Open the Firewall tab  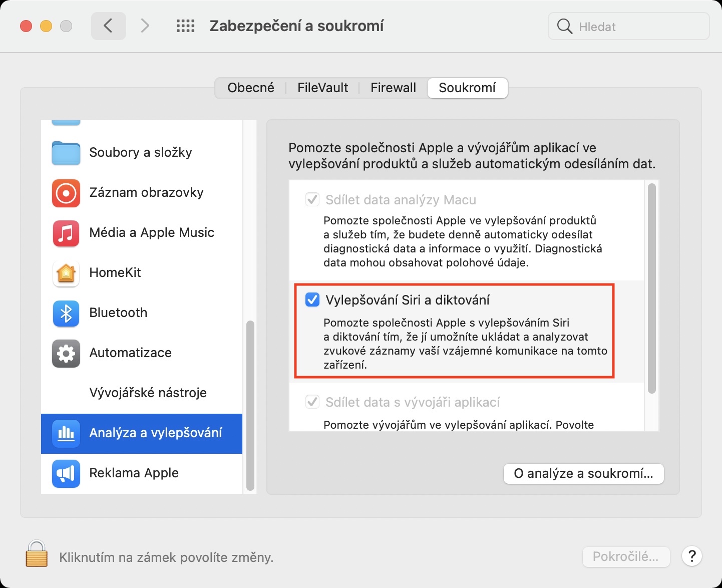pos(393,88)
